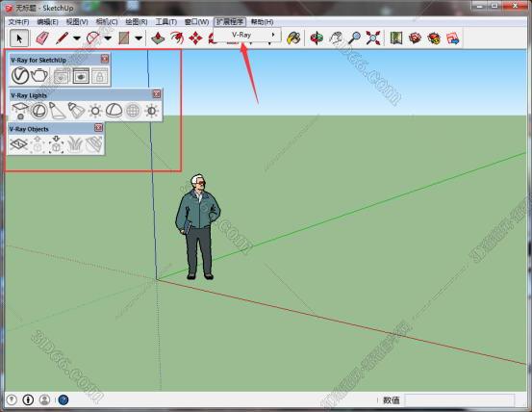Open the 相机(C) menu

[107, 22]
